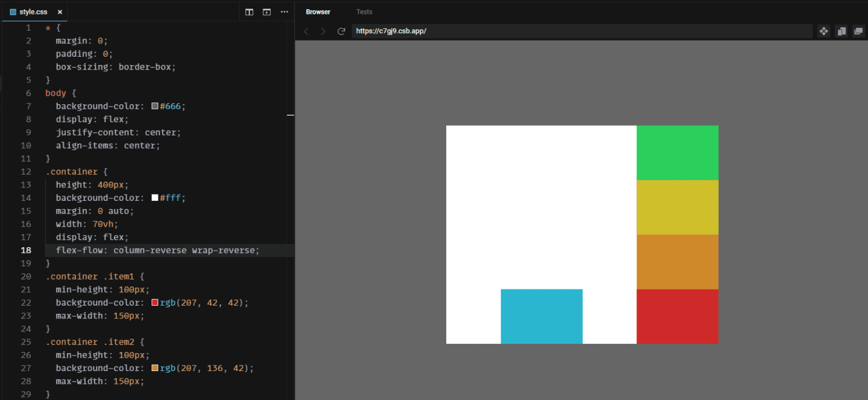Screen dimensions: 868x400
Task: Click 'display: flex;' on line 17
Action: coord(92,237)
